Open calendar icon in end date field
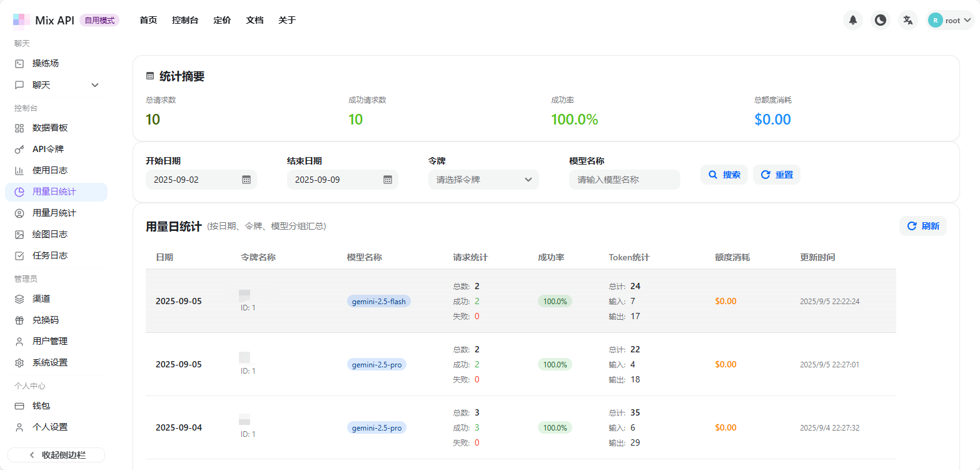This screenshot has height=470, width=980. tap(388, 180)
